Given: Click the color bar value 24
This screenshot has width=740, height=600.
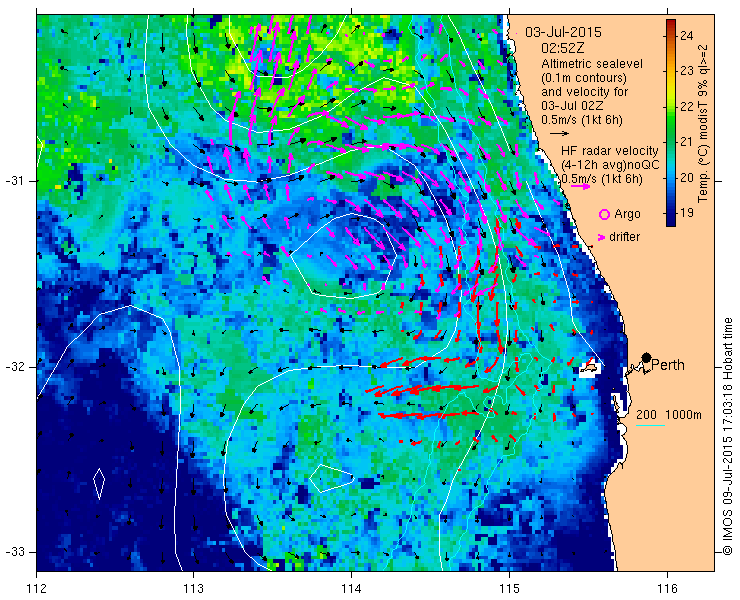Looking at the screenshot, I should click(687, 36).
